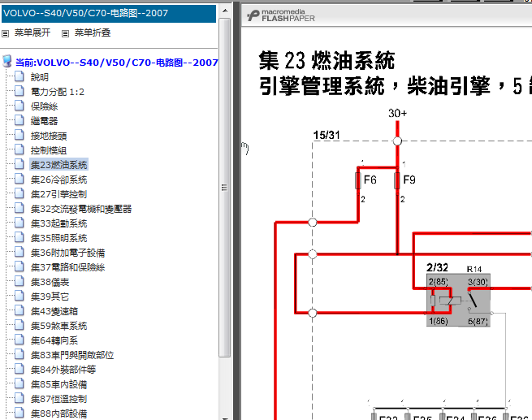Click page icon next to 控制模組
Viewport: 532px width, 420px height.
[x=19, y=149]
